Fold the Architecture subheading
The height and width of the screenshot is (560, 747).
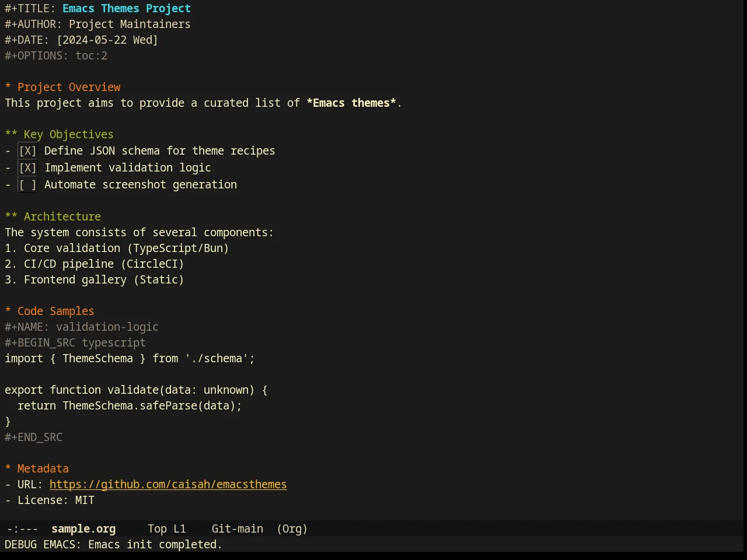click(53, 216)
